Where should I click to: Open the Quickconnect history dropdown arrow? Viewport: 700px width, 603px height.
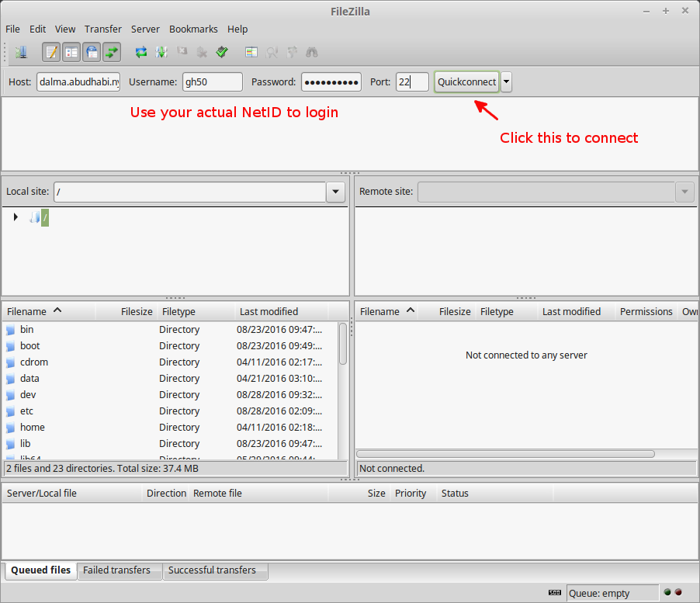(506, 81)
